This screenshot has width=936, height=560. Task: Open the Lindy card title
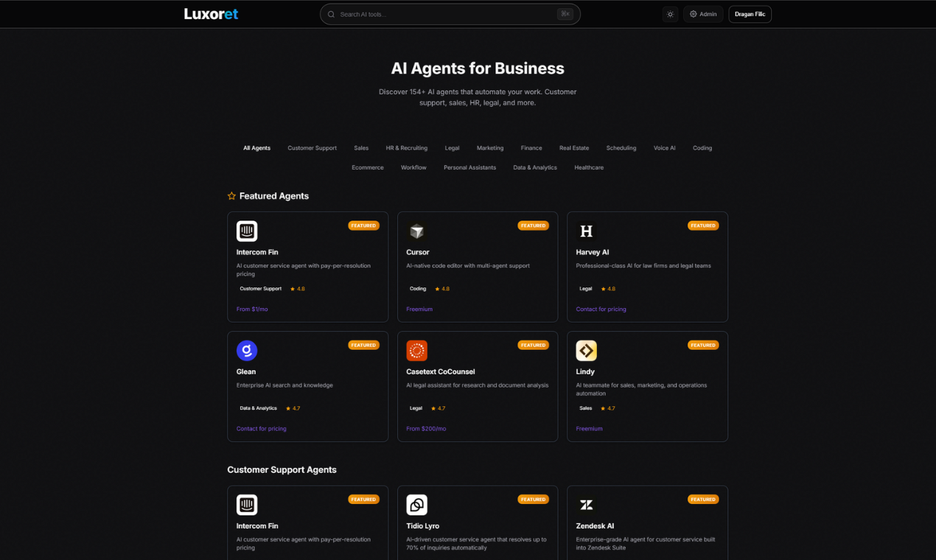coord(585,371)
